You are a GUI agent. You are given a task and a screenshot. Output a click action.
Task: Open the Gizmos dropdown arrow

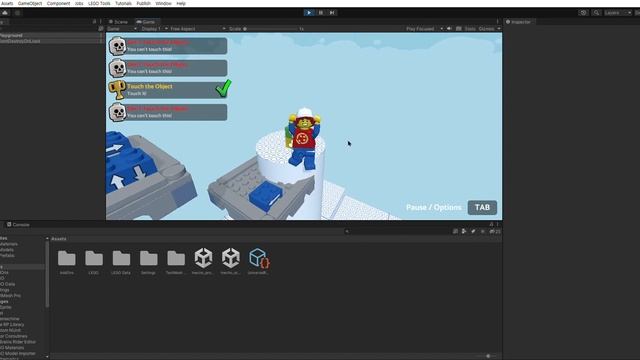(499, 29)
